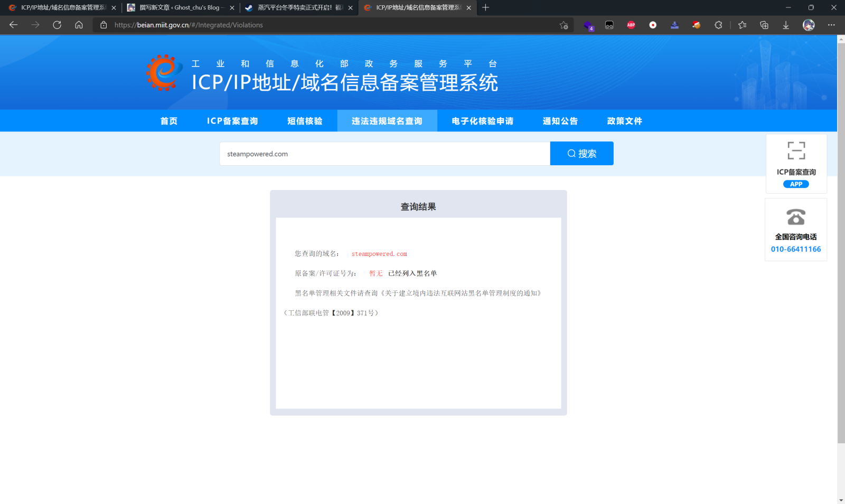
Task: Close the Steam winter sale tab
Action: click(350, 8)
